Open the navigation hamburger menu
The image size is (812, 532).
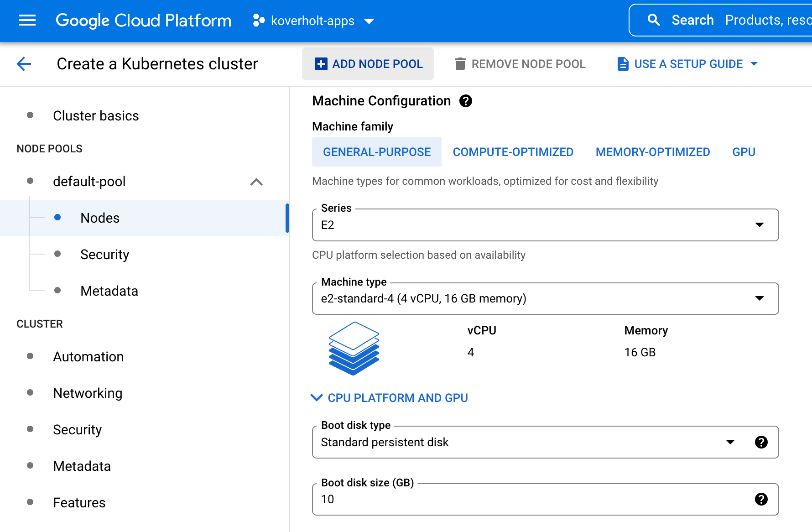click(27, 20)
